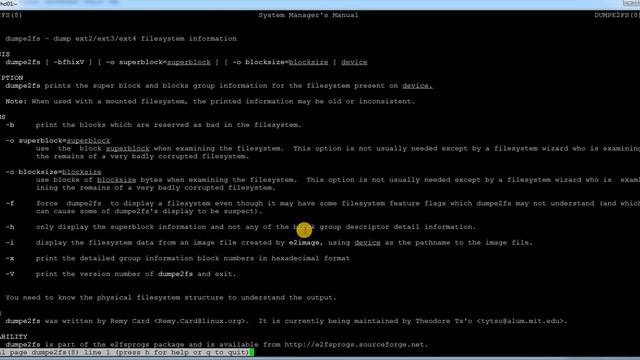The width and height of the screenshot is (640, 360).
Task: Click the Remy.Card@linux.org email address
Action: pos(200,321)
